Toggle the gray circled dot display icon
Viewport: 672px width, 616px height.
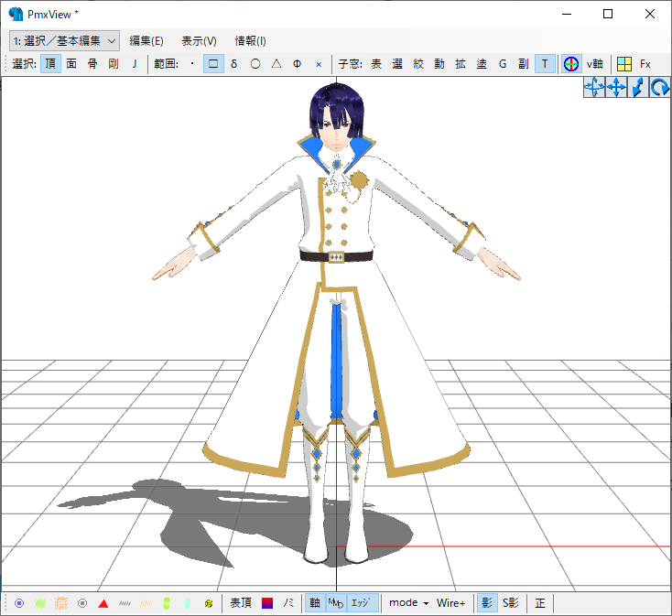click(x=82, y=603)
